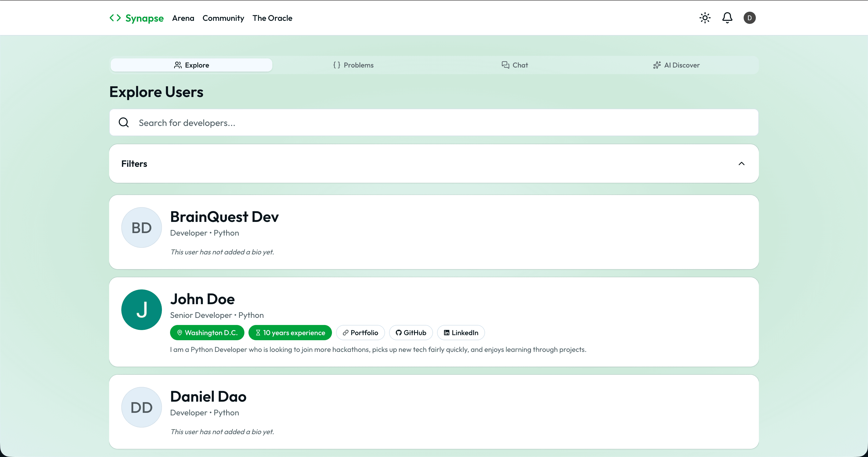Image resolution: width=868 pixels, height=457 pixels.
Task: Click the Filters header label
Action: 134,164
